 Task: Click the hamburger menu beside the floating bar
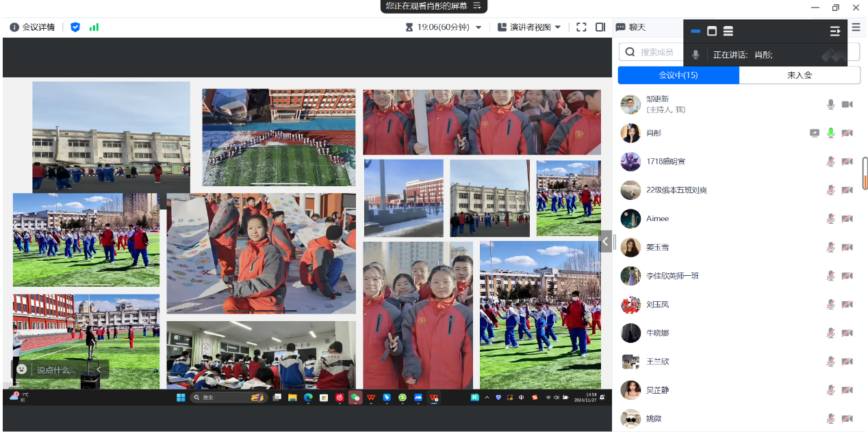click(x=856, y=27)
